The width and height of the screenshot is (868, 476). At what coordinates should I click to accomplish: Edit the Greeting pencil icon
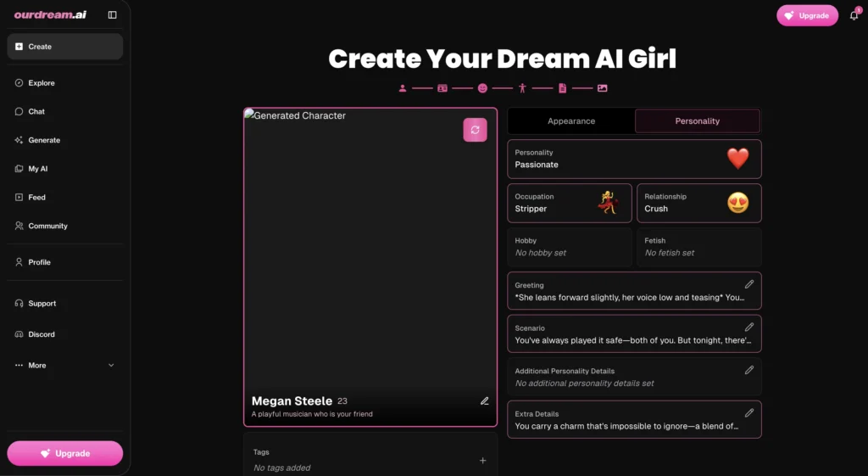(x=749, y=284)
